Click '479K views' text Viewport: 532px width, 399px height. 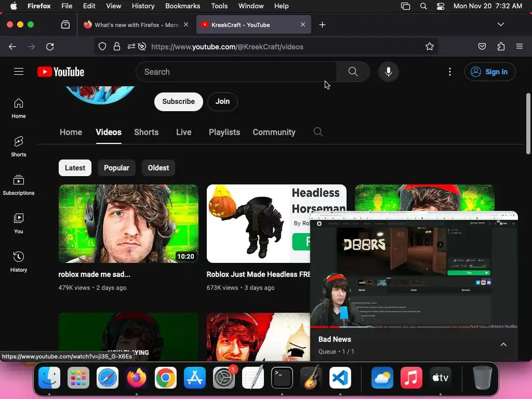point(74,287)
